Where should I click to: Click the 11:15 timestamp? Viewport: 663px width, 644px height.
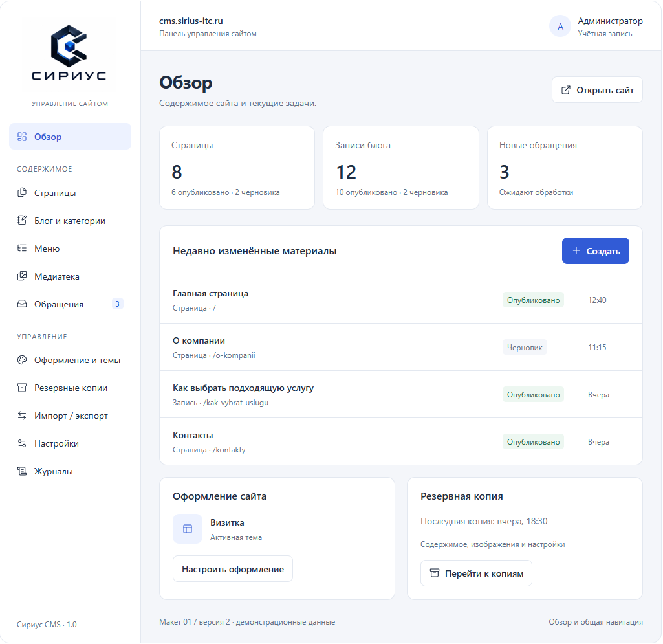(597, 348)
